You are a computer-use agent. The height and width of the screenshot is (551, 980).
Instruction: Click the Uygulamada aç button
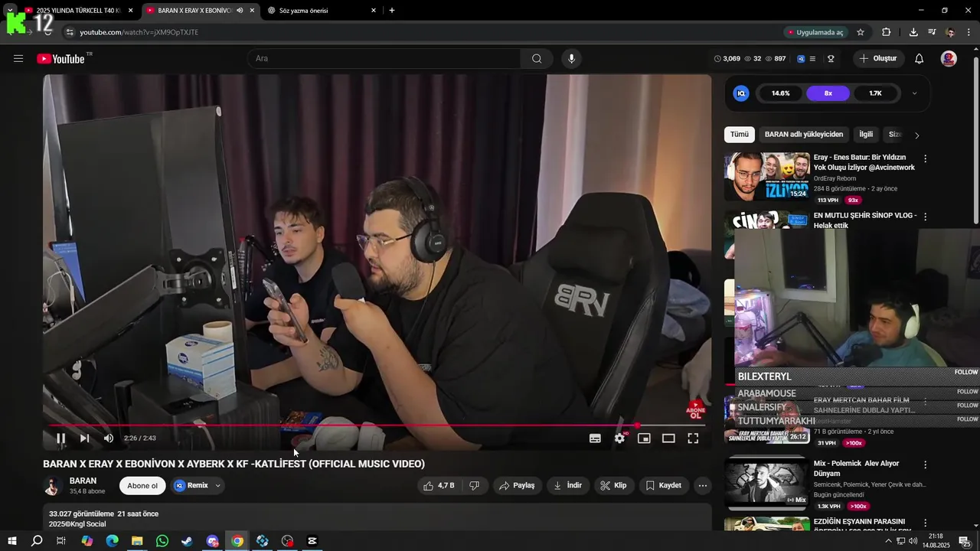tap(815, 32)
